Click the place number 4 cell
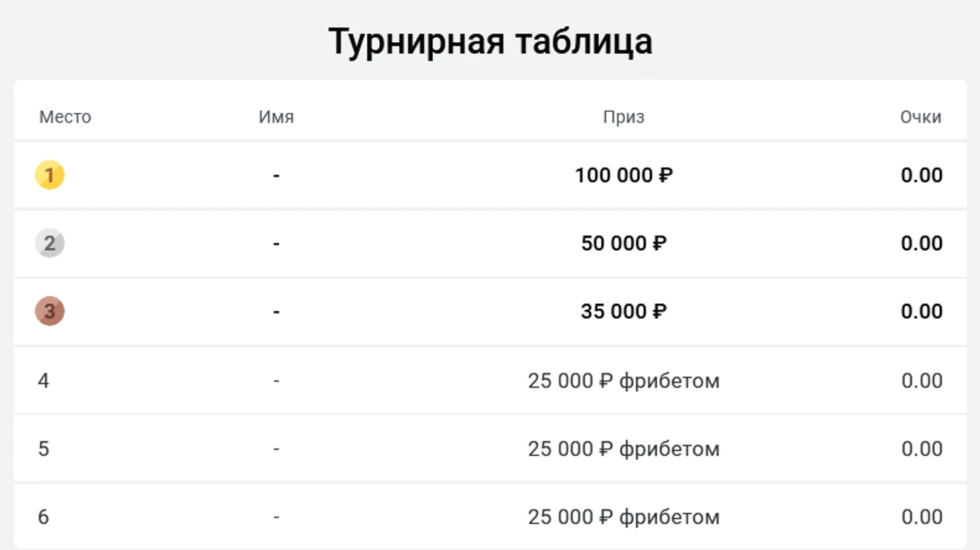Image resolution: width=980 pixels, height=550 pixels. tap(44, 381)
